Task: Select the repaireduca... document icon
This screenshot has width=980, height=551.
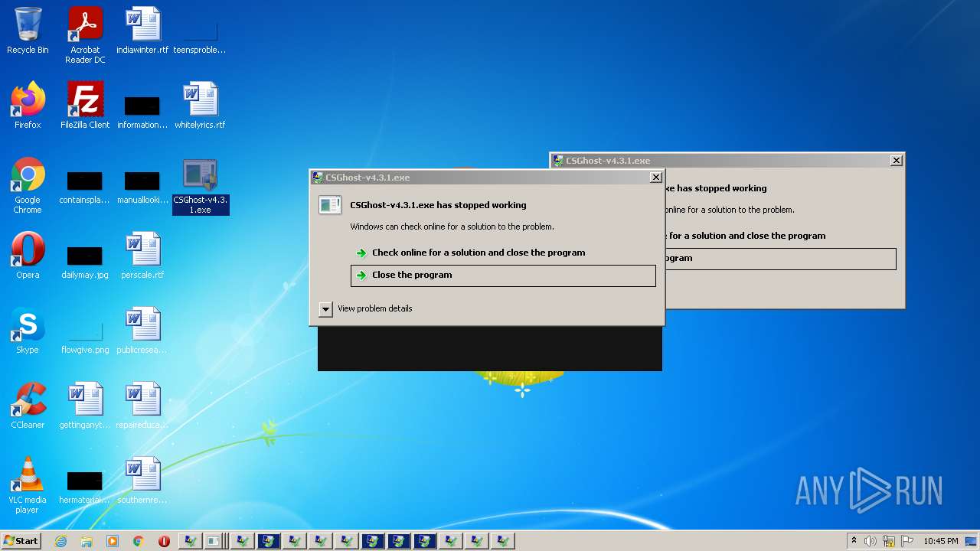Action: (x=142, y=406)
